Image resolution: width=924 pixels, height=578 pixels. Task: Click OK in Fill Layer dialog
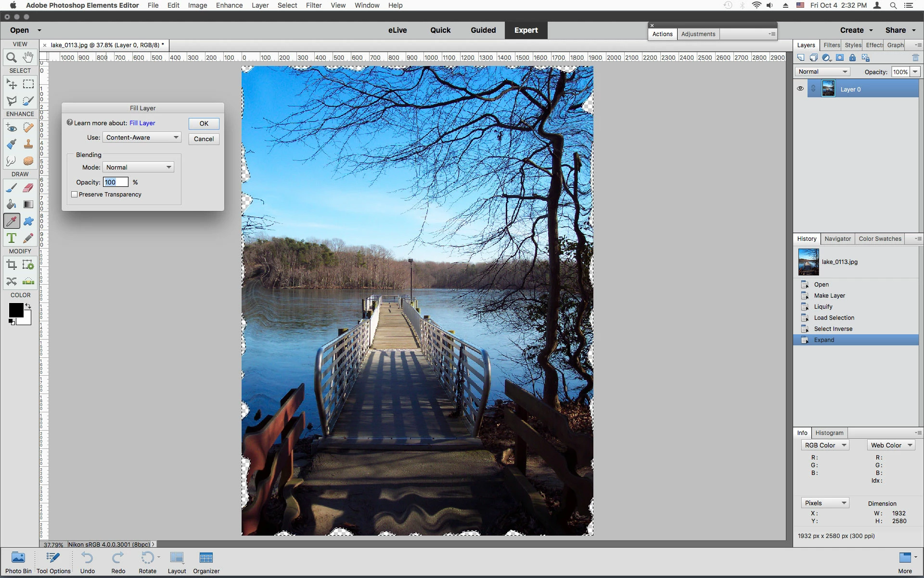pyautogui.click(x=204, y=124)
